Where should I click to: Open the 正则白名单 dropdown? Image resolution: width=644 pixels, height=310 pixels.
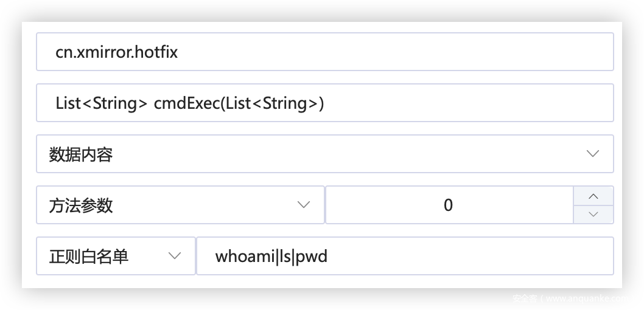[x=116, y=257]
